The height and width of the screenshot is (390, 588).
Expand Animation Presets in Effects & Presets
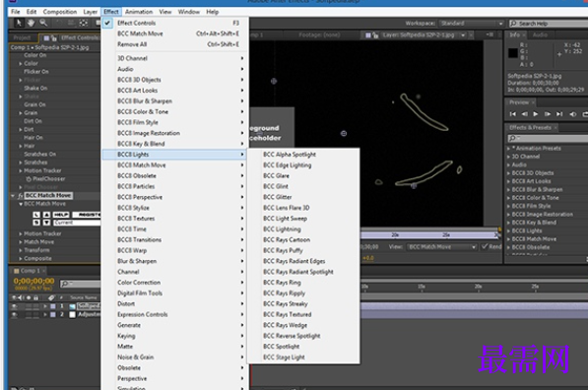(509, 149)
